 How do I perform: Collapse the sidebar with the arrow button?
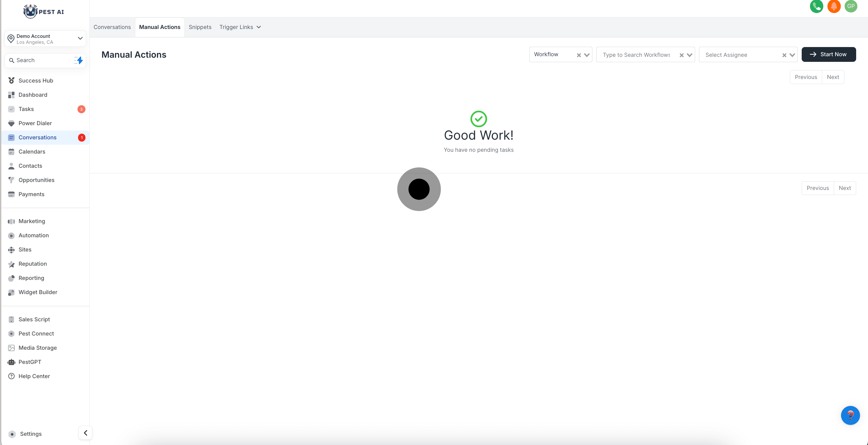click(85, 433)
